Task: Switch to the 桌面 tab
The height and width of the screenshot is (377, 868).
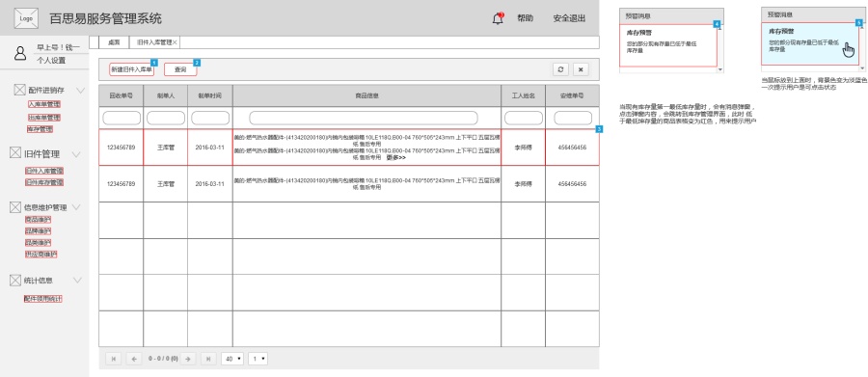Action: (x=114, y=42)
